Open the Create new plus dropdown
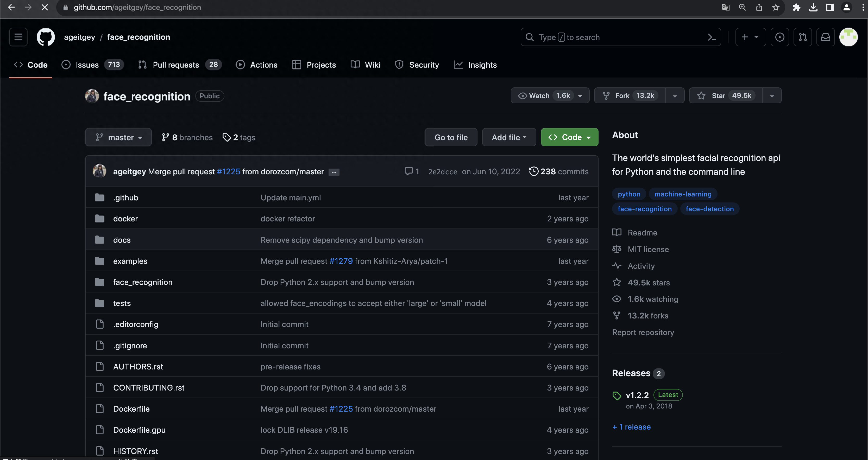The image size is (868, 460). [x=750, y=37]
